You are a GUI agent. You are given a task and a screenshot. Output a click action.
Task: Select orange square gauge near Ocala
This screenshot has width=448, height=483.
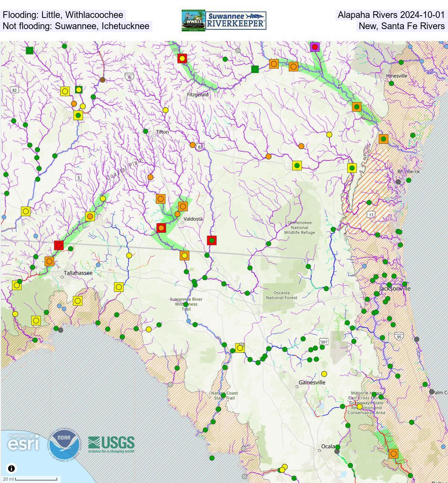pos(393,454)
